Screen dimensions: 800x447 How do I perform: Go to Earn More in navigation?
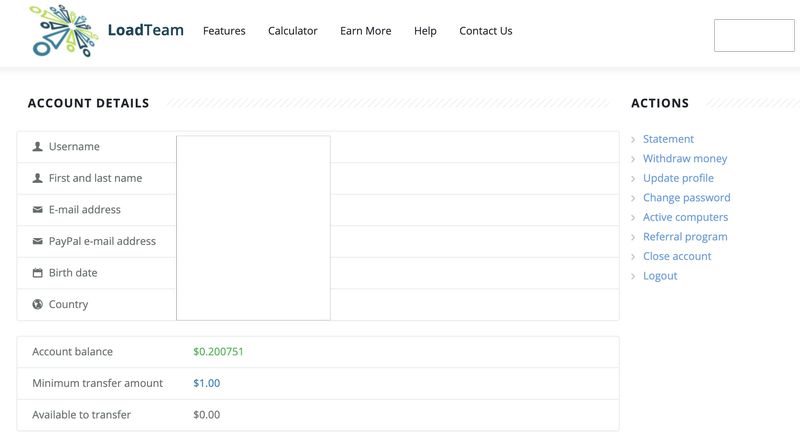point(365,31)
